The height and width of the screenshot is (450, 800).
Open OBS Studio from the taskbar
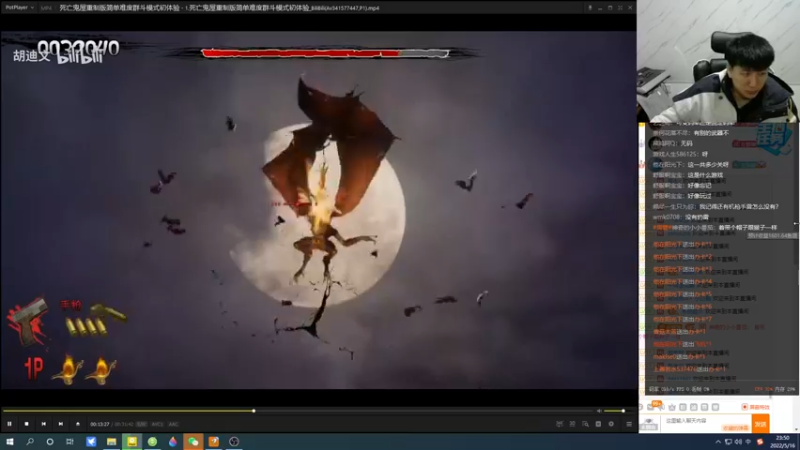[234, 442]
